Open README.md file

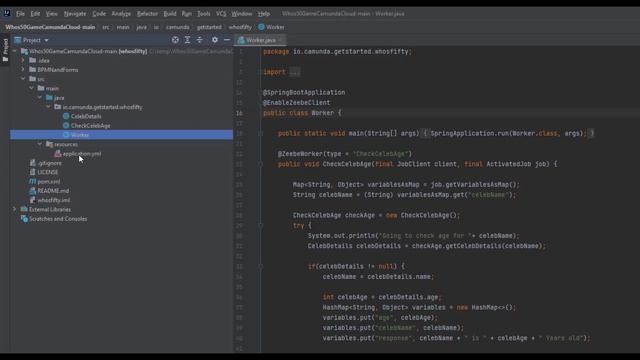53,191
